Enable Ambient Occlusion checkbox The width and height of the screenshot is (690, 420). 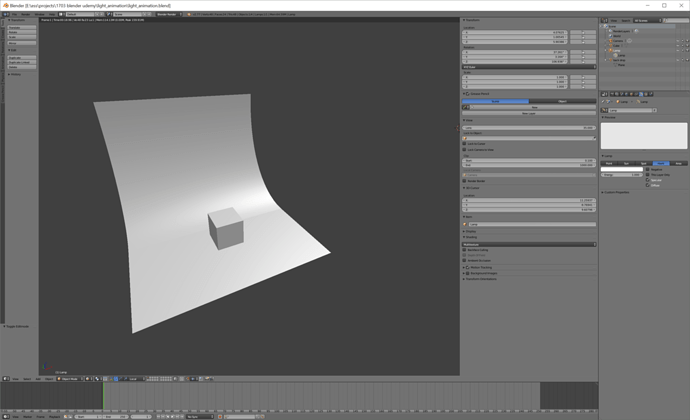point(464,260)
